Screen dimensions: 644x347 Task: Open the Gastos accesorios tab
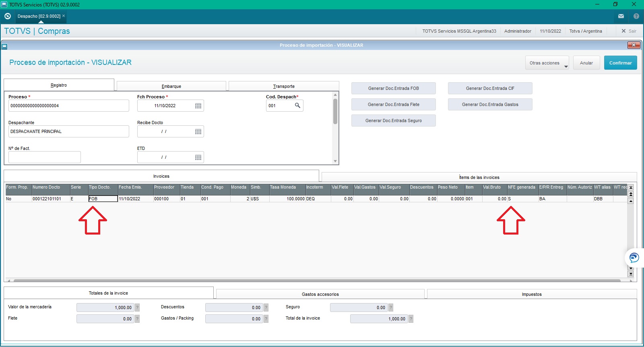point(320,294)
